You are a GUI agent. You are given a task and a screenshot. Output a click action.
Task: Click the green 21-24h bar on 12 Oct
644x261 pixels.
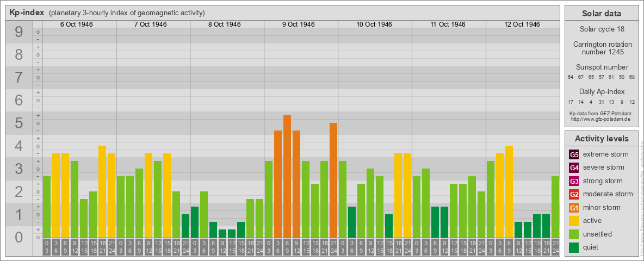[555, 207]
